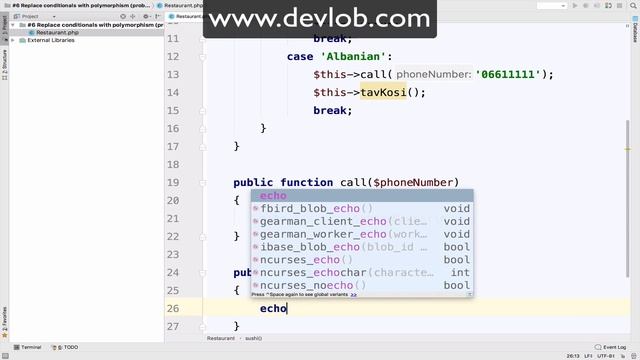Collapse the '#6 Replace conditionals' project folder
This screenshot has height=360, width=640.
click(x=13, y=25)
